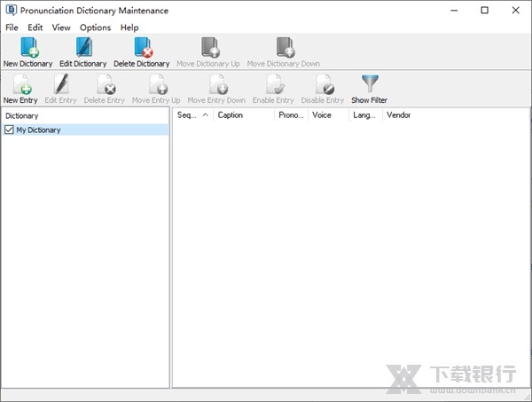Screen dimensions: 532x402
Task: Maximize the Pronunciation Dictionary Maintenance window
Action: [484, 10]
